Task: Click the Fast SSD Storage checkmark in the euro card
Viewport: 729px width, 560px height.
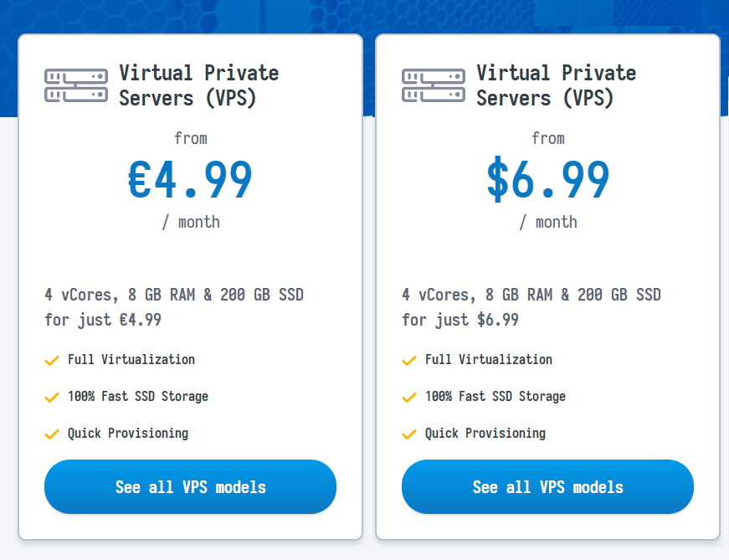Action: [51, 398]
